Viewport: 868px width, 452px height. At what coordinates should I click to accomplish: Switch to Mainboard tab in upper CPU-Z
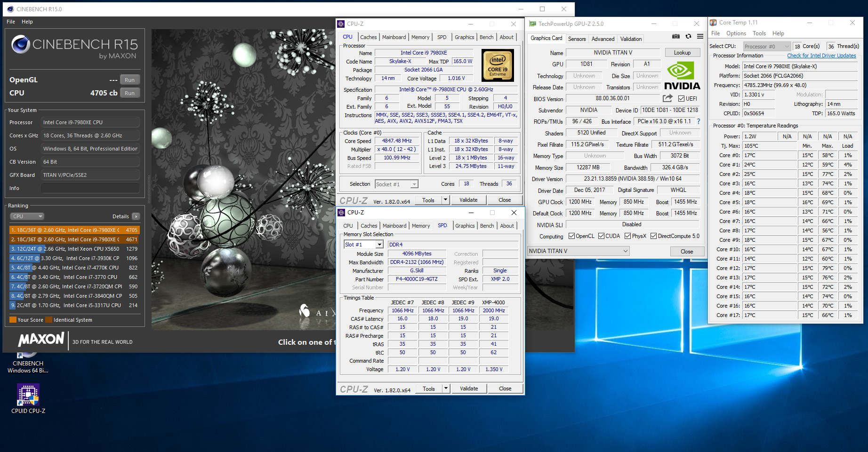[x=394, y=37]
